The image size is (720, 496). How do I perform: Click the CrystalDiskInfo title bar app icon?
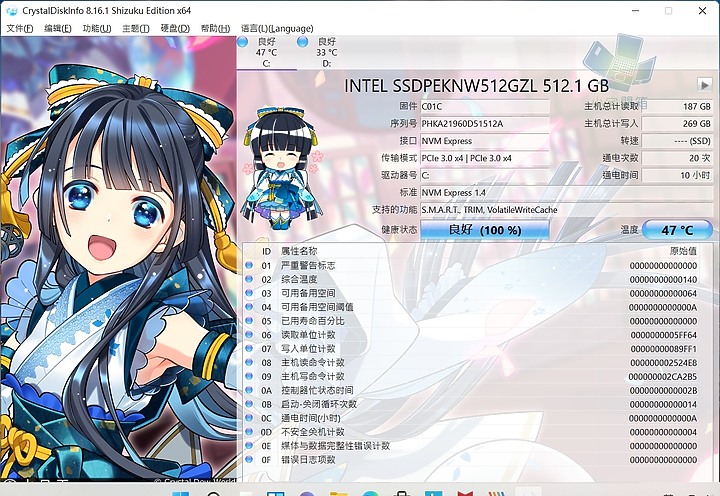point(11,11)
